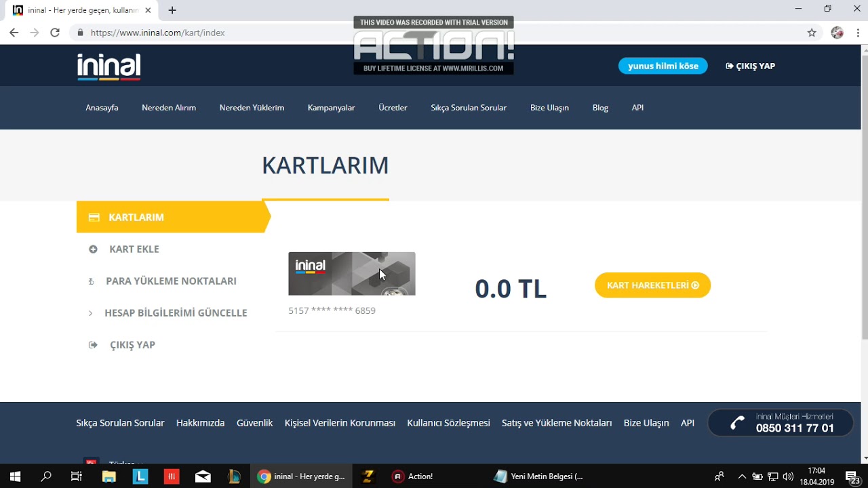Viewport: 868px width, 488px height.
Task: Open HESAP BİLGİLERİMİ GÜNCELLE in sidebar
Action: click(x=176, y=312)
